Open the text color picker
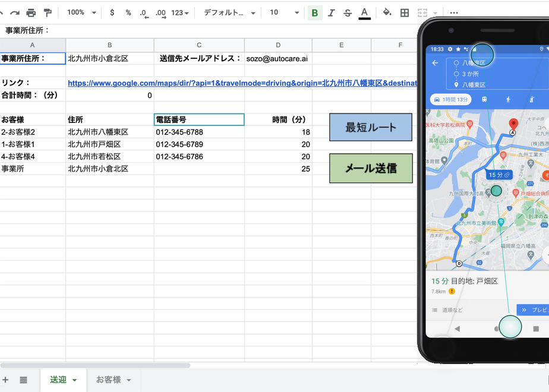 click(x=364, y=13)
